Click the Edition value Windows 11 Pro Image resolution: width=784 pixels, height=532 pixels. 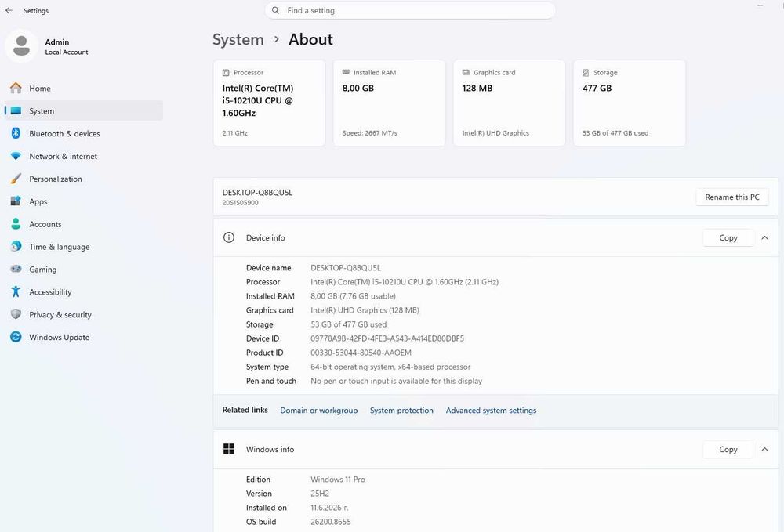point(337,479)
